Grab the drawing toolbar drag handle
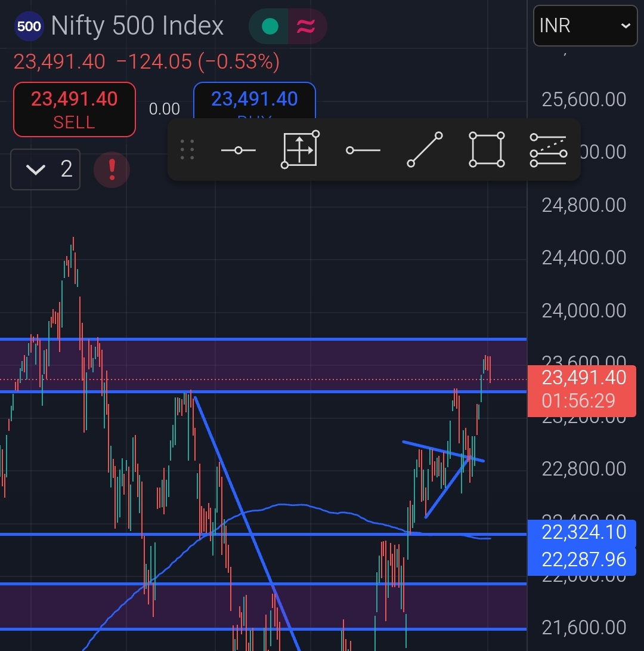 pyautogui.click(x=187, y=150)
